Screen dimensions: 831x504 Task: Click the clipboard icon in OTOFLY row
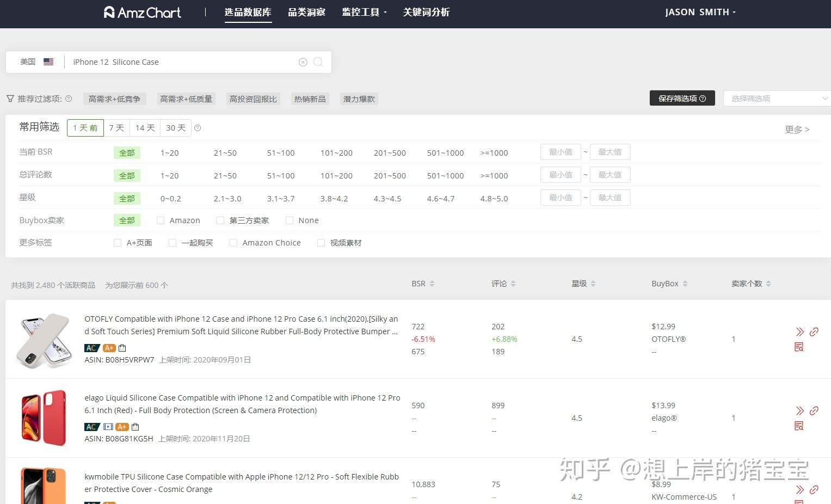pyautogui.click(x=122, y=348)
